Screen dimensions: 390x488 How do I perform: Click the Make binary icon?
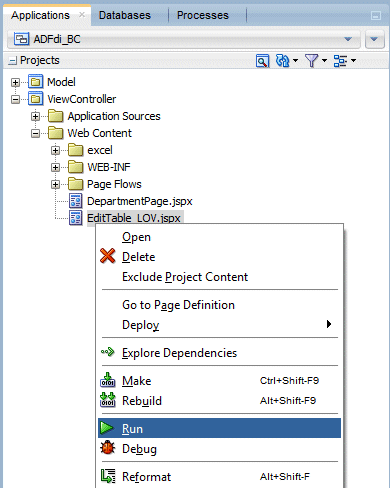pos(108,380)
